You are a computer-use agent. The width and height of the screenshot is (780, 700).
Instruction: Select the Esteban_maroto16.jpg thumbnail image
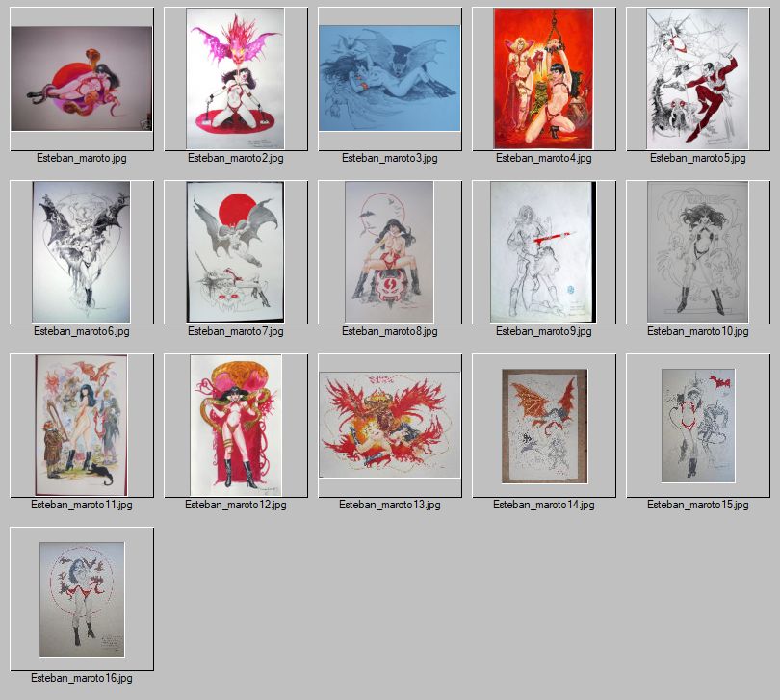point(82,600)
